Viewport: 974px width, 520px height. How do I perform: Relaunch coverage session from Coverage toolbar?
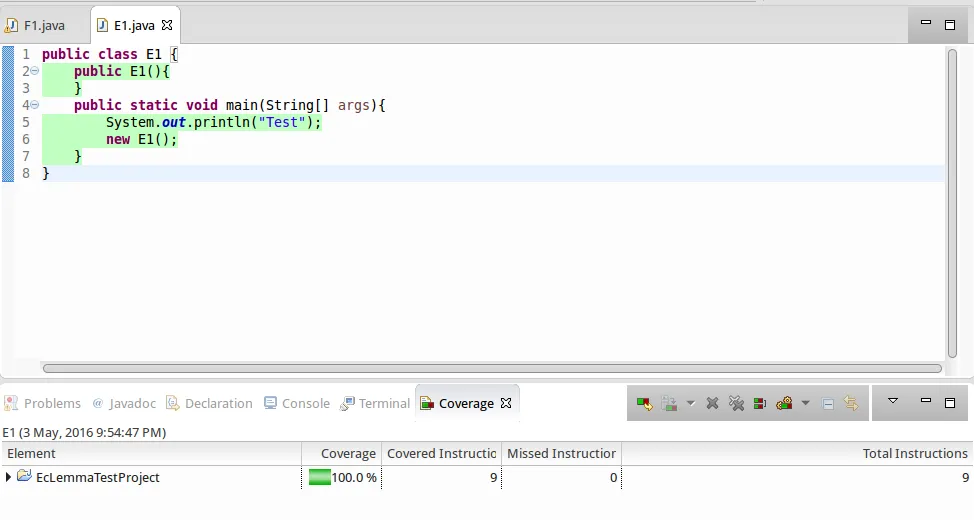[644, 404]
